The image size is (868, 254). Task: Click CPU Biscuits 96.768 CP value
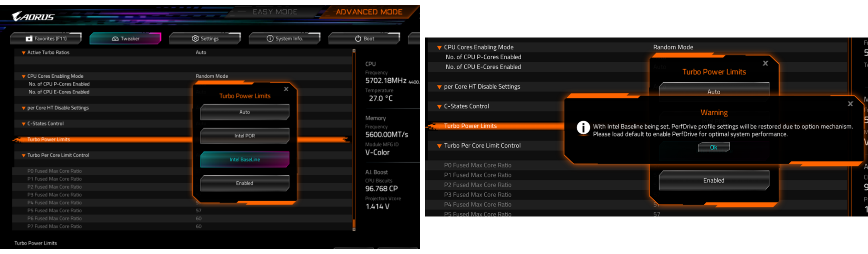tap(382, 189)
